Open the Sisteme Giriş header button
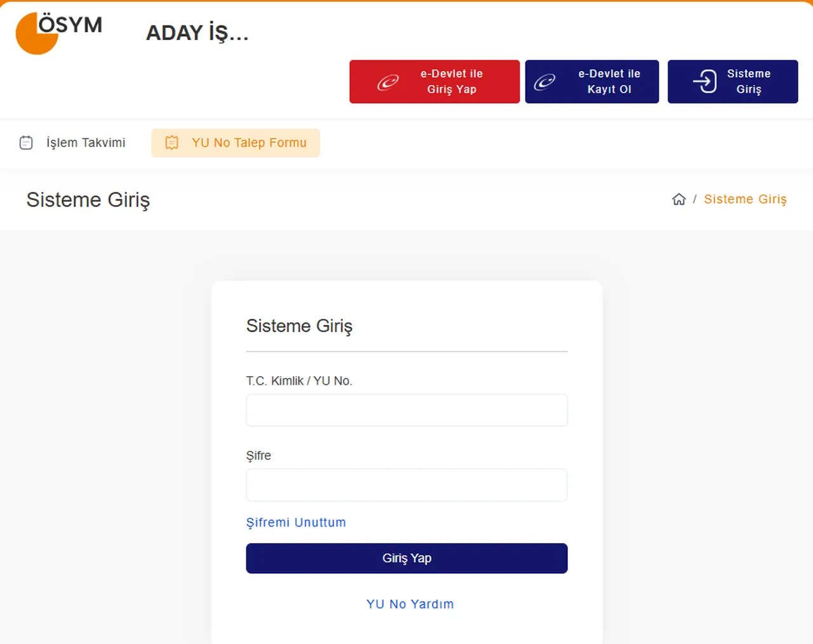This screenshot has width=813, height=644. tap(732, 81)
